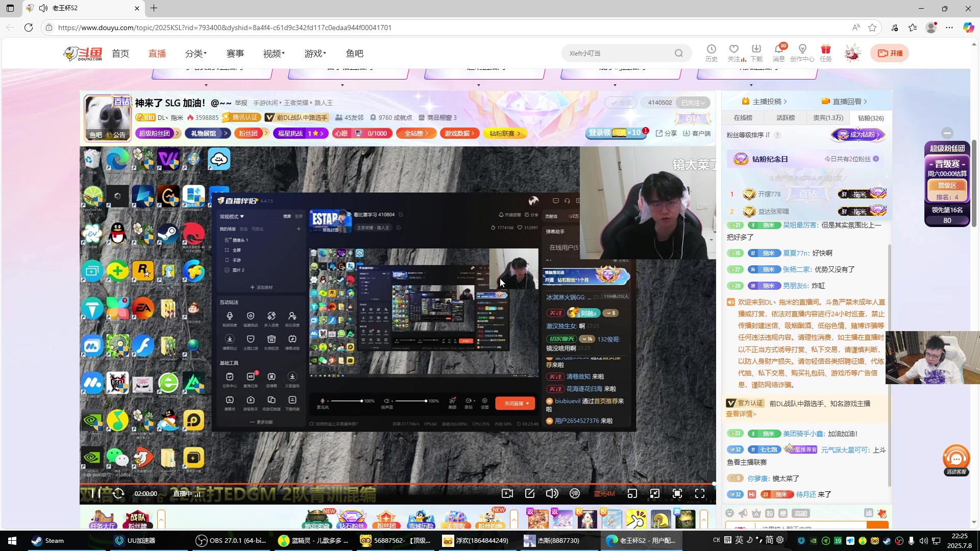Open the 赛事 nav item

[x=235, y=54]
